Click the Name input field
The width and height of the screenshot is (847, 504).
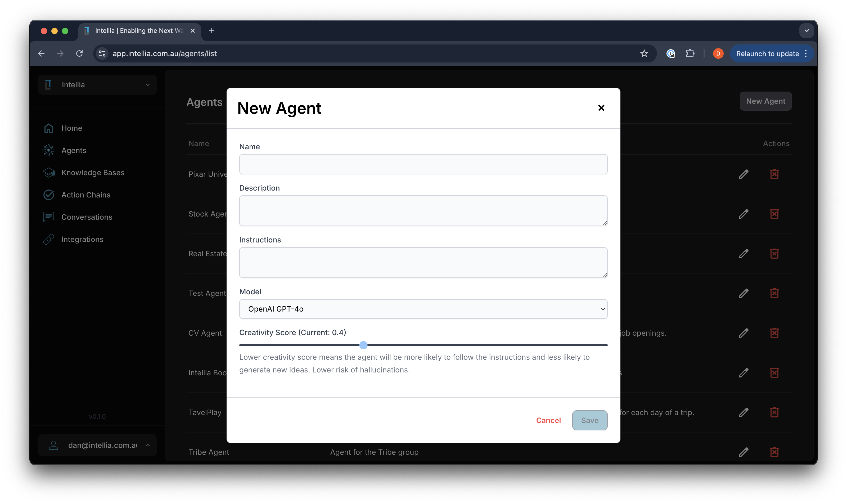[x=423, y=164]
